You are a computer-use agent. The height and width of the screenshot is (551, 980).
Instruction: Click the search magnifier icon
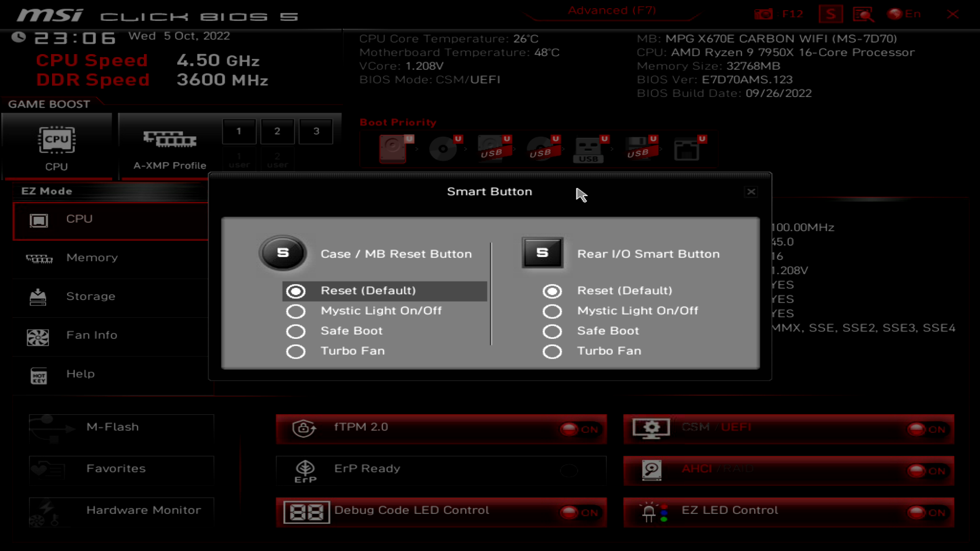coord(863,14)
